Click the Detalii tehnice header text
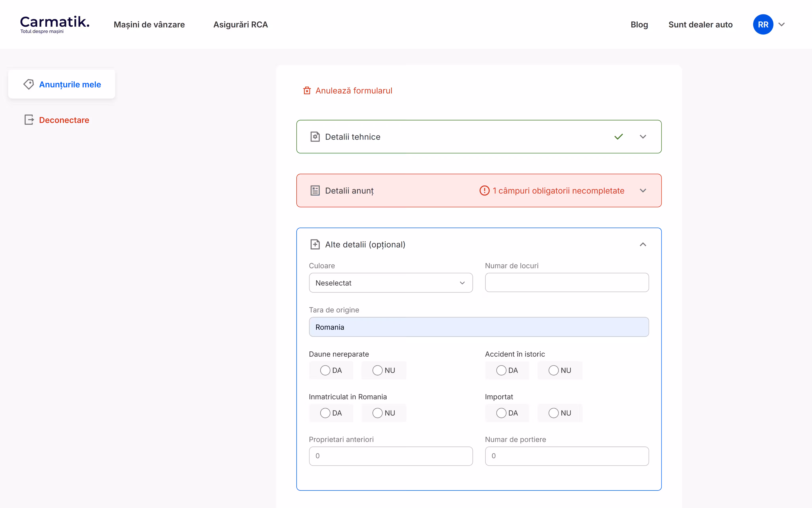This screenshot has height=508, width=812. click(x=353, y=137)
